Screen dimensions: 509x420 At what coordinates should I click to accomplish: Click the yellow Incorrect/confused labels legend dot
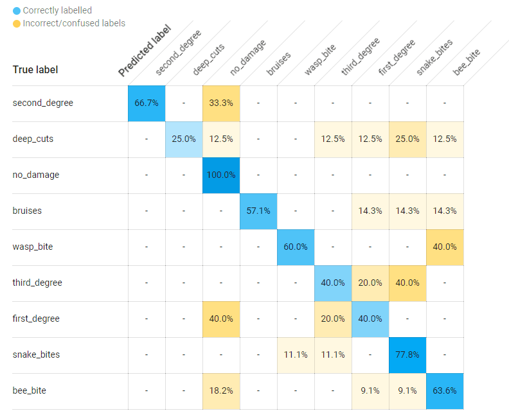coord(16,24)
